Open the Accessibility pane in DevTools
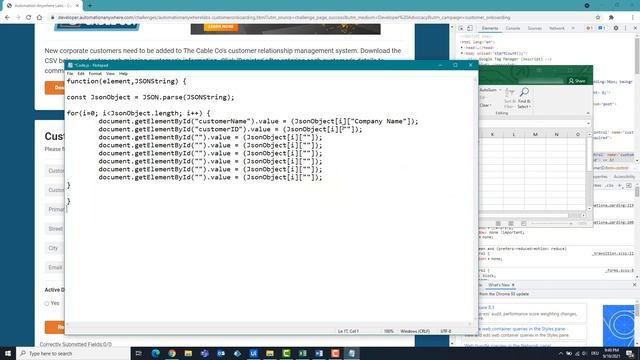 (x=624, y=177)
